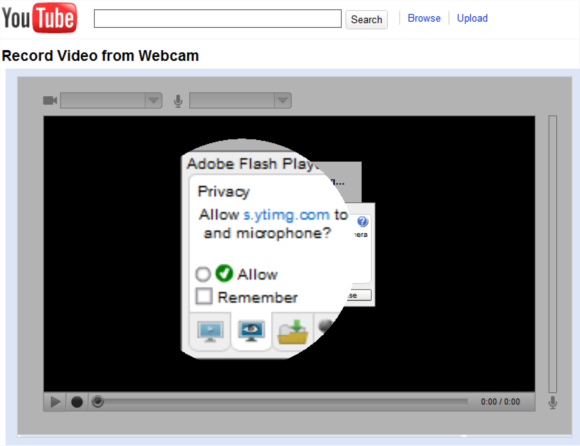Click the blue help question mark icon
Screen dimensions: 580x446
pos(362,222)
